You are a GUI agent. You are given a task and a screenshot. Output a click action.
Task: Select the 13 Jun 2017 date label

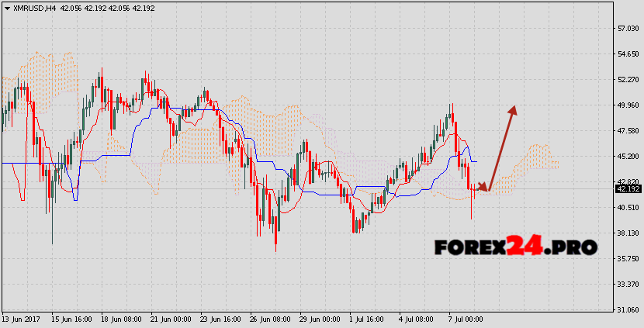pos(20,319)
